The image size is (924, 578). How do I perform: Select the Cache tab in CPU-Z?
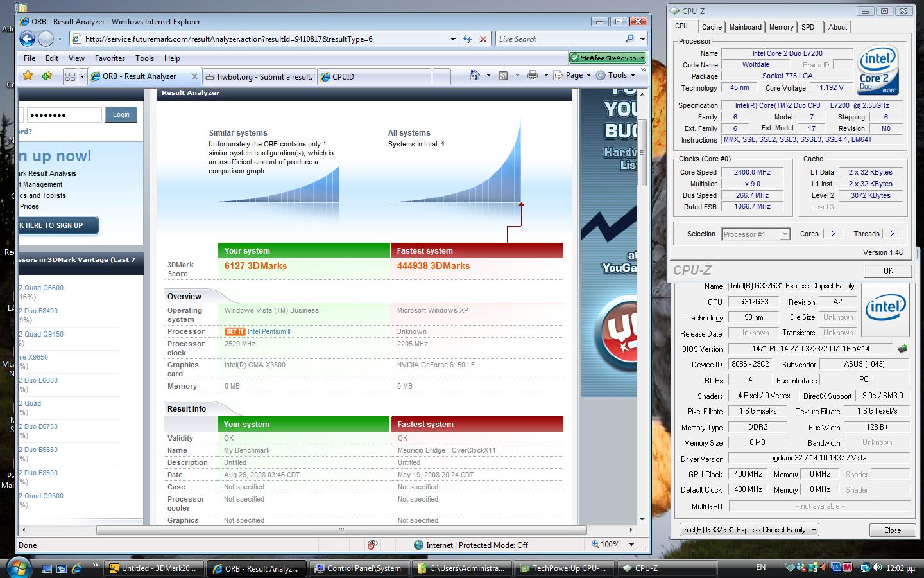711,27
